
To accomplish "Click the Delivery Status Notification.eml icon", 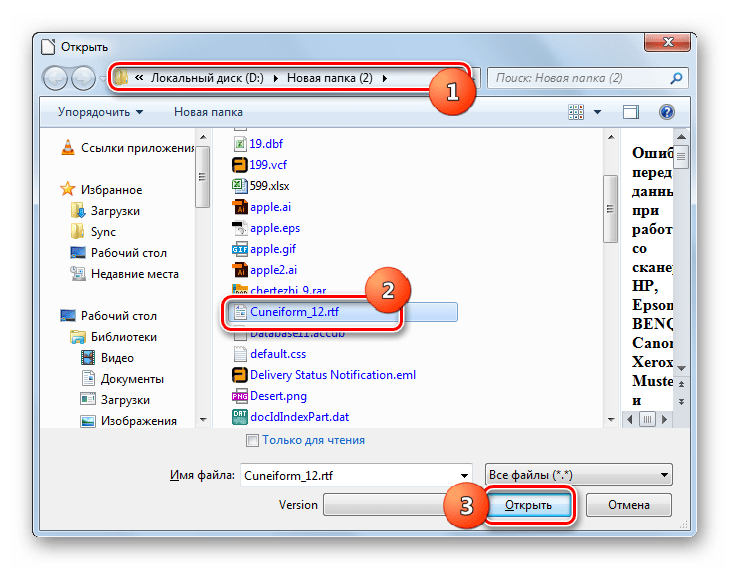I will pos(239,375).
